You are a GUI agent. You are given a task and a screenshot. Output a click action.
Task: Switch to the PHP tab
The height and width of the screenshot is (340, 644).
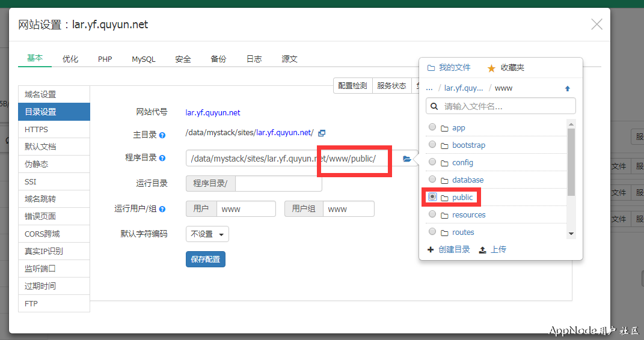click(105, 59)
